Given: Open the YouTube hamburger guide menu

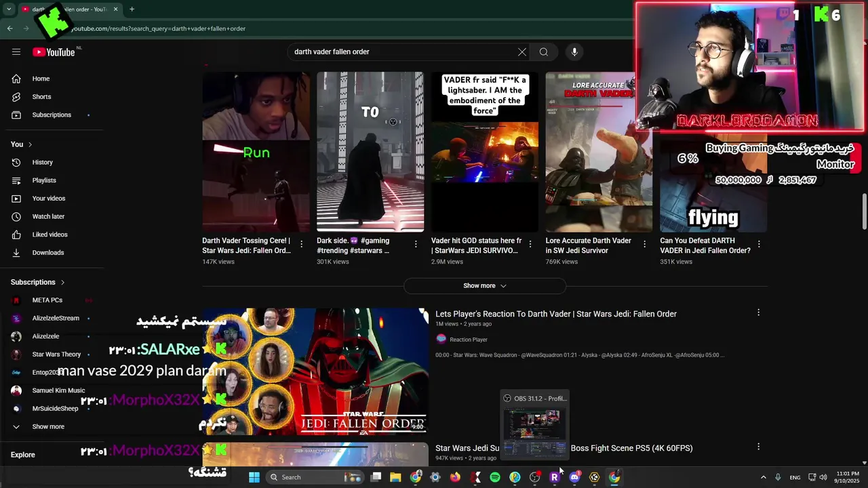Looking at the screenshot, I should coord(16,52).
